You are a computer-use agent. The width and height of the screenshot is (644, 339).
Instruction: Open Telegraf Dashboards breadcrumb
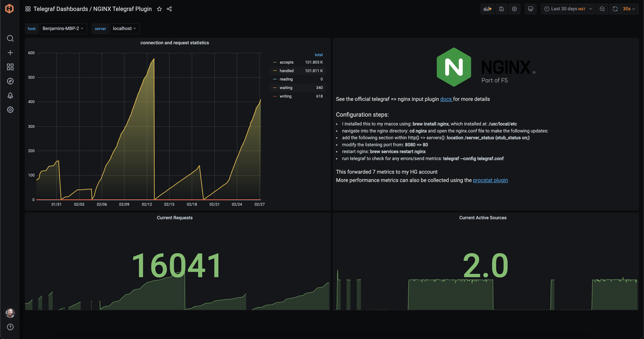62,9
